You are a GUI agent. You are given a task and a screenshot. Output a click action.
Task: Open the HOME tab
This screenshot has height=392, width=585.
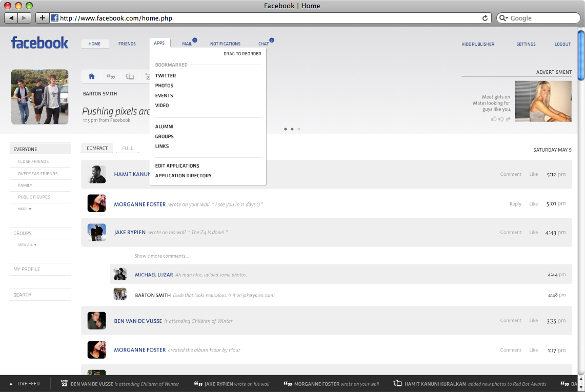pos(95,44)
